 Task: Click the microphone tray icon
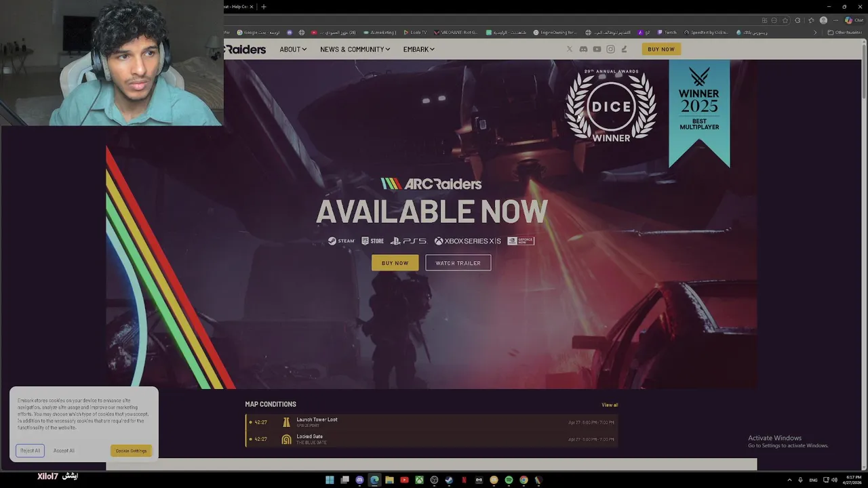[800, 480]
